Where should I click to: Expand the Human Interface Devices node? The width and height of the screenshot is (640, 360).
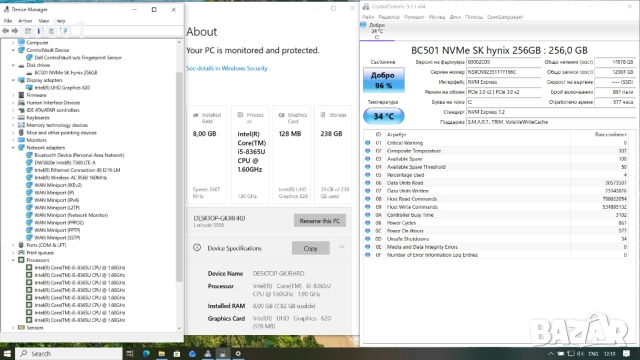[x=13, y=103]
